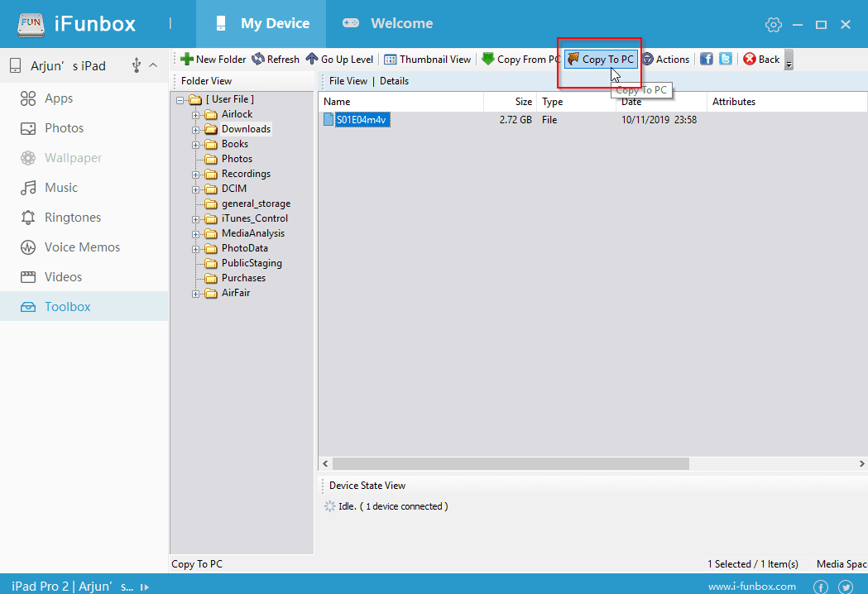
Task: Select the Photos folder in tree
Action: click(237, 159)
